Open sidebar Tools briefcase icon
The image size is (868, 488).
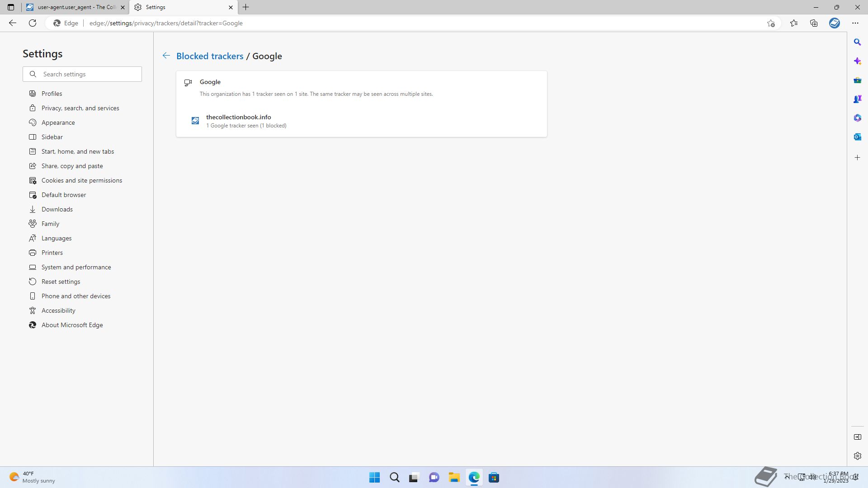click(857, 80)
